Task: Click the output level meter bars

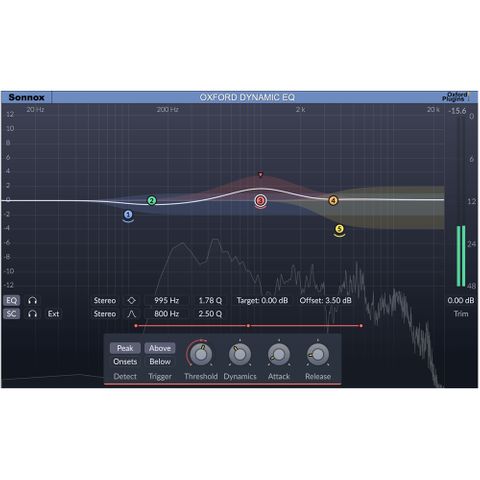Action: 461,256
